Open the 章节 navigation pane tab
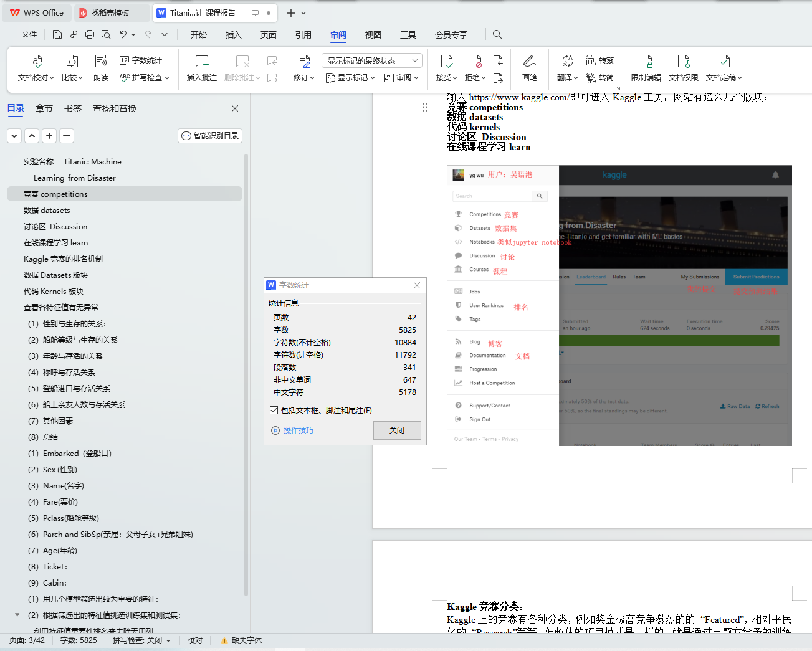 coord(44,108)
